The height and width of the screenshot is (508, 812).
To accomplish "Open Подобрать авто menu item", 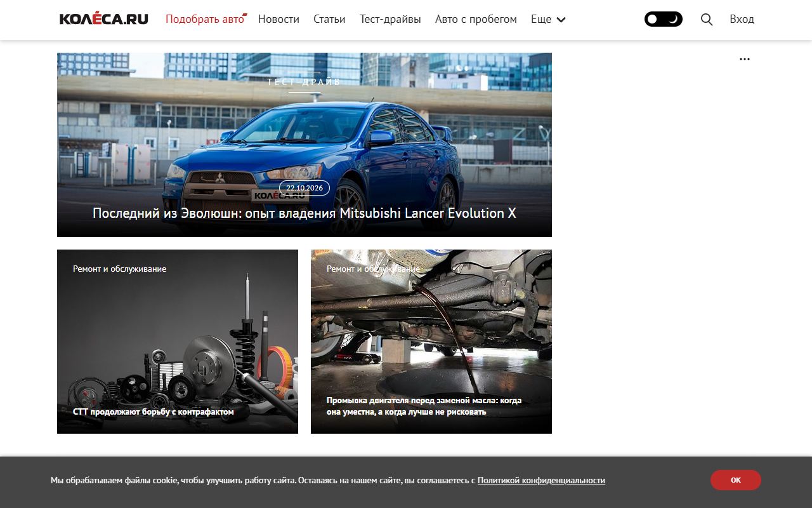I will [206, 19].
